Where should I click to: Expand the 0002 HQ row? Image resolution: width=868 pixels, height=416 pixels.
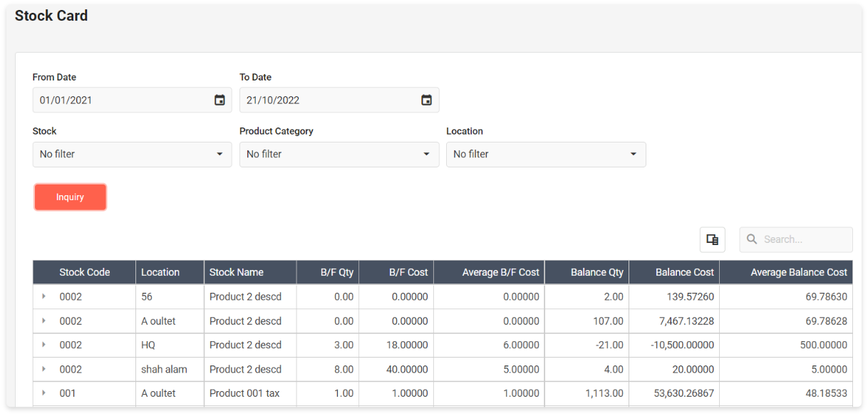(x=43, y=345)
